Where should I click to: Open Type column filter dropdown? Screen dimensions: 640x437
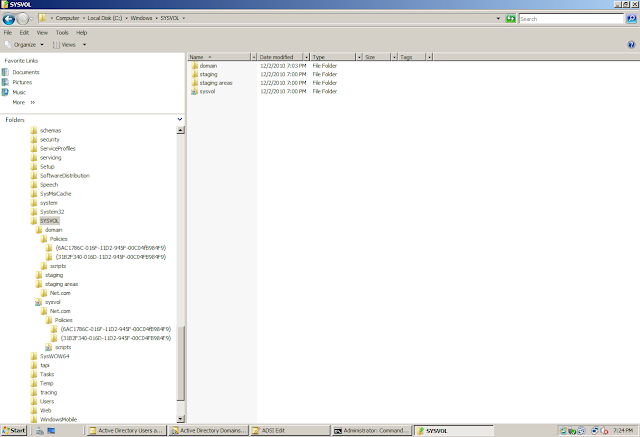pos(359,57)
